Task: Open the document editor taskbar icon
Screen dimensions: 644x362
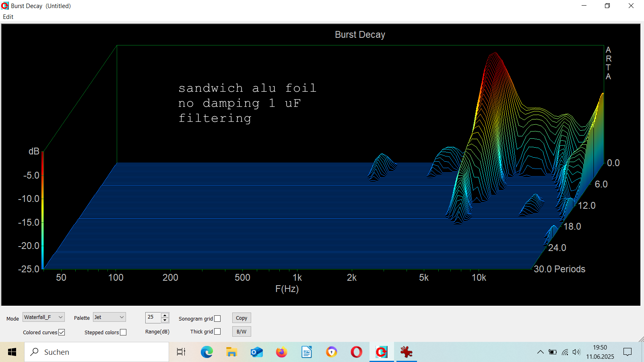Action: (x=306, y=352)
